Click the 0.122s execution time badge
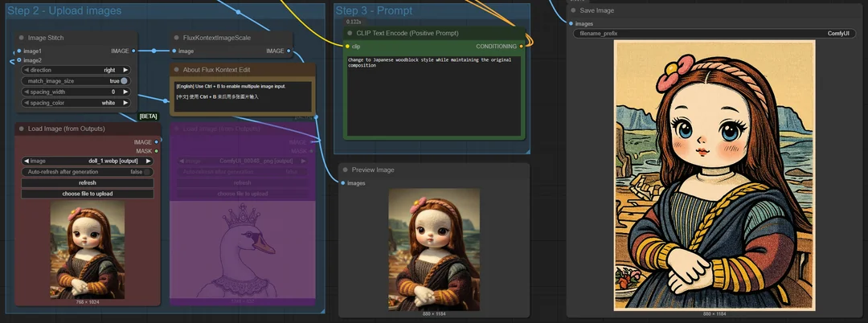This screenshot has width=868, height=323. coord(353,22)
